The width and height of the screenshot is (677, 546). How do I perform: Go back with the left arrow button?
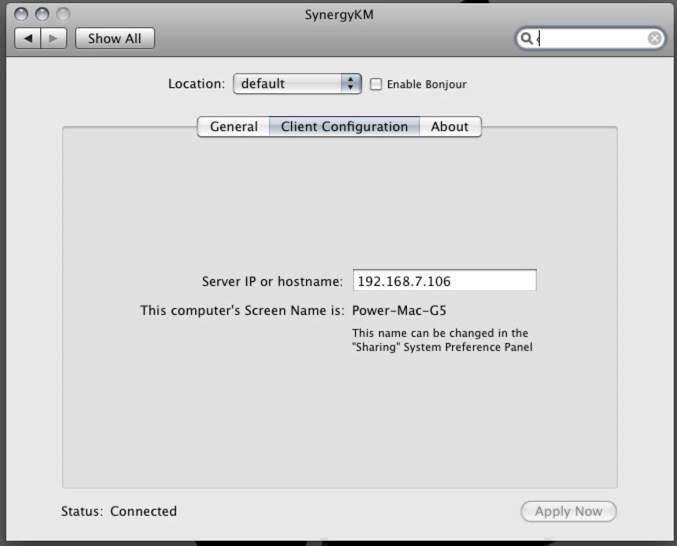pyautogui.click(x=28, y=38)
